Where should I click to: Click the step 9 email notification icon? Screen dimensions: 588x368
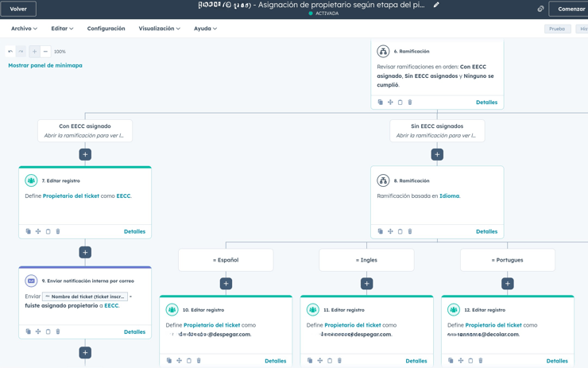coord(31,281)
